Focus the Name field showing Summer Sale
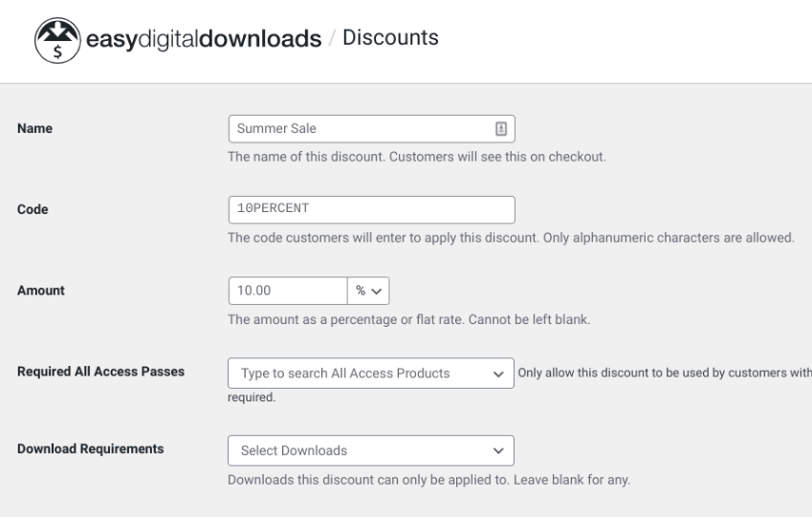 [359, 128]
